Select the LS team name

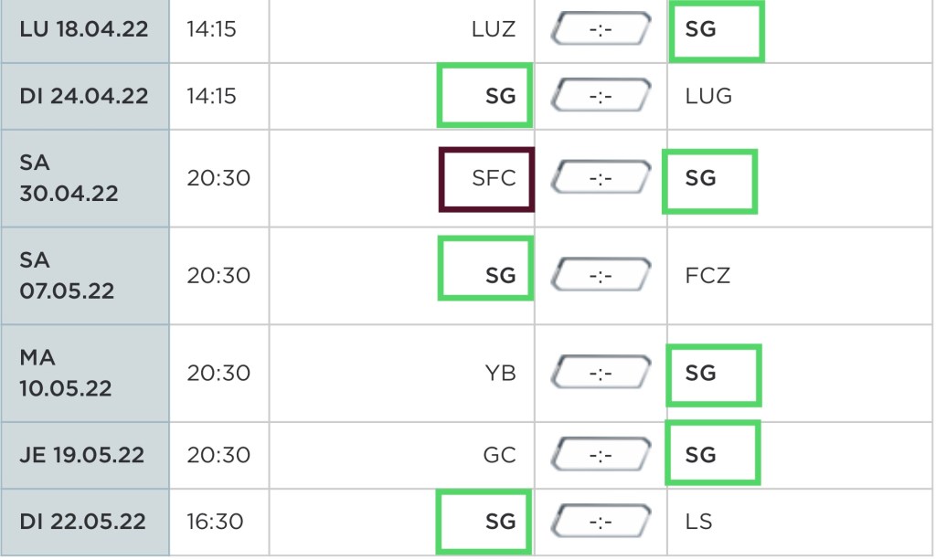pos(699,522)
